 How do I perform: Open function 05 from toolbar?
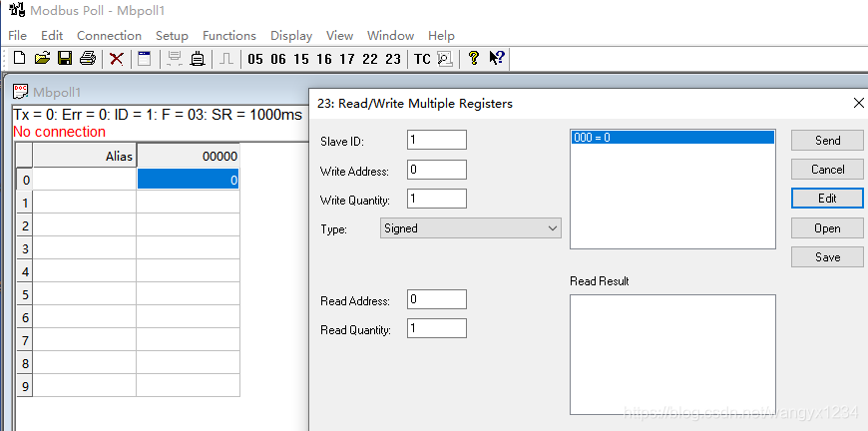pos(255,59)
